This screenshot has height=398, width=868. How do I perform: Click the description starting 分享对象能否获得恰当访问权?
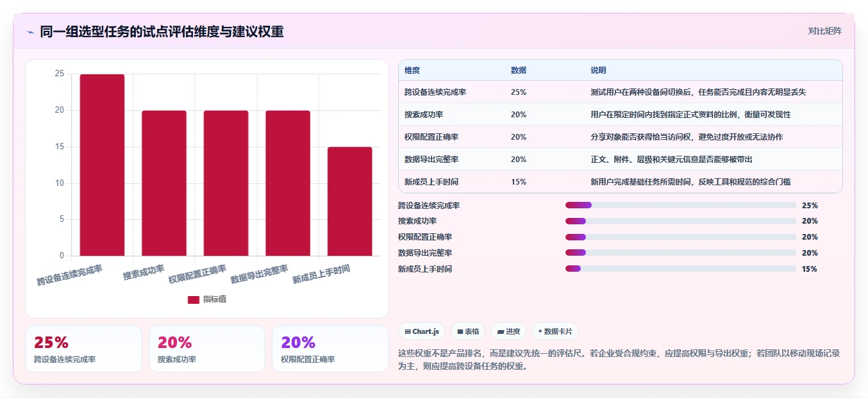(x=687, y=137)
